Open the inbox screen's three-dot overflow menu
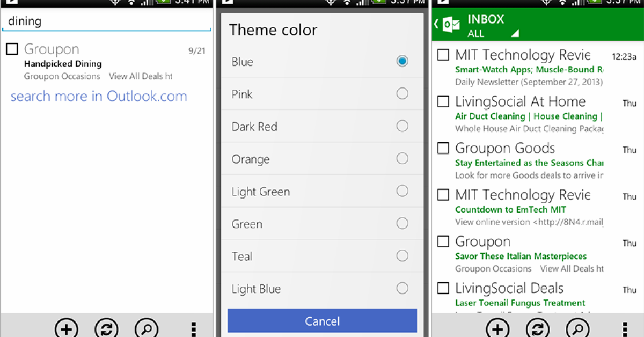Viewport: 644px width, 337px height. tap(625, 328)
